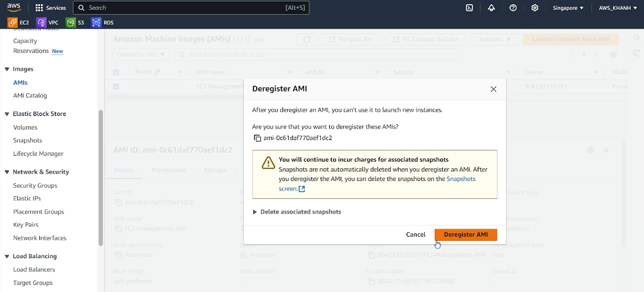Viewport: 644px width, 292px height.
Task: Close the Deregister AMI dialog
Action: pyautogui.click(x=493, y=89)
